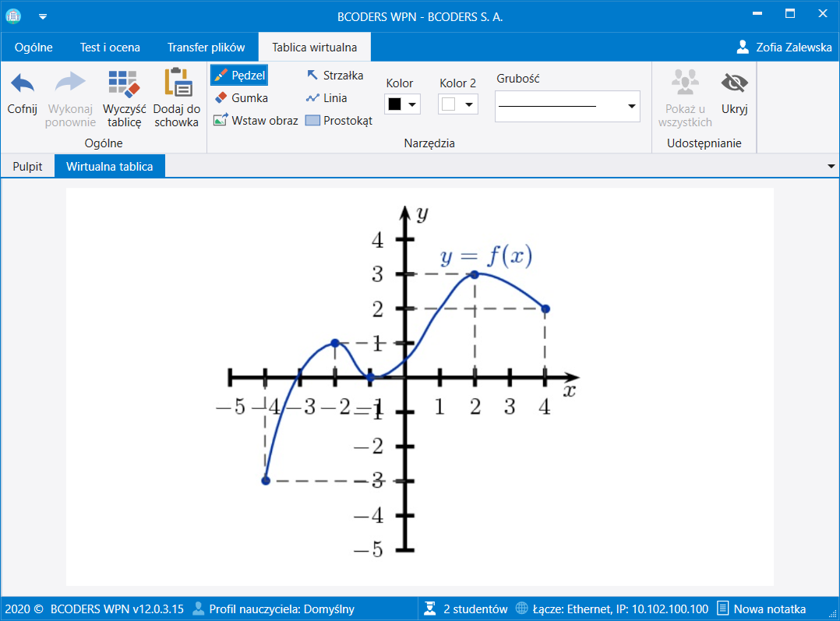
Task: Click the y = f(x) label on the board
Action: point(486,256)
